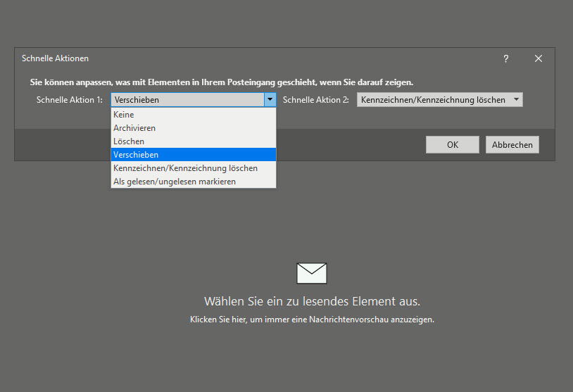Image resolution: width=573 pixels, height=392 pixels.
Task: Click the Schnelle Aktionen dialog title
Action: tap(55, 58)
